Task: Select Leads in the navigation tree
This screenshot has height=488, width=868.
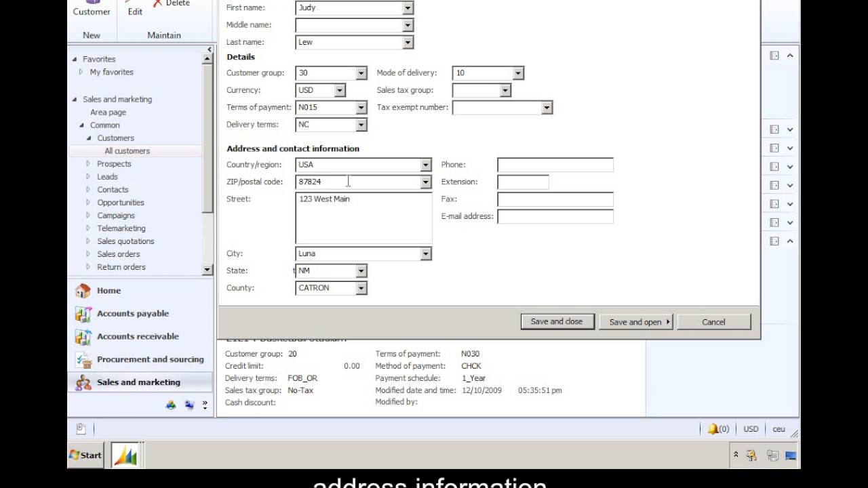Action: (107, 177)
